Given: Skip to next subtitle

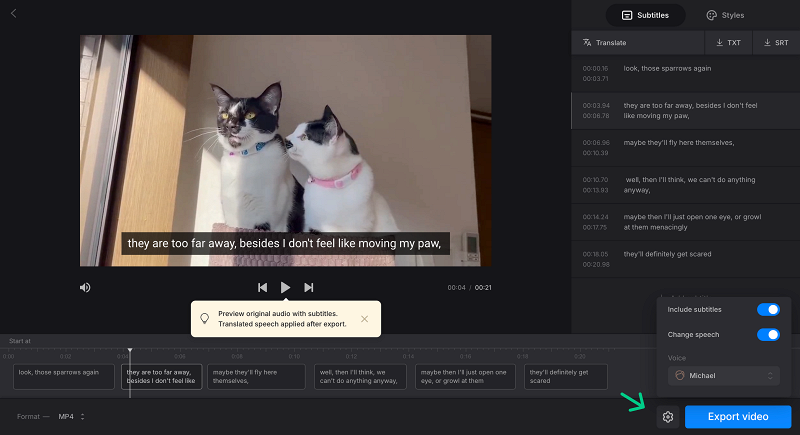Looking at the screenshot, I should click(x=309, y=287).
